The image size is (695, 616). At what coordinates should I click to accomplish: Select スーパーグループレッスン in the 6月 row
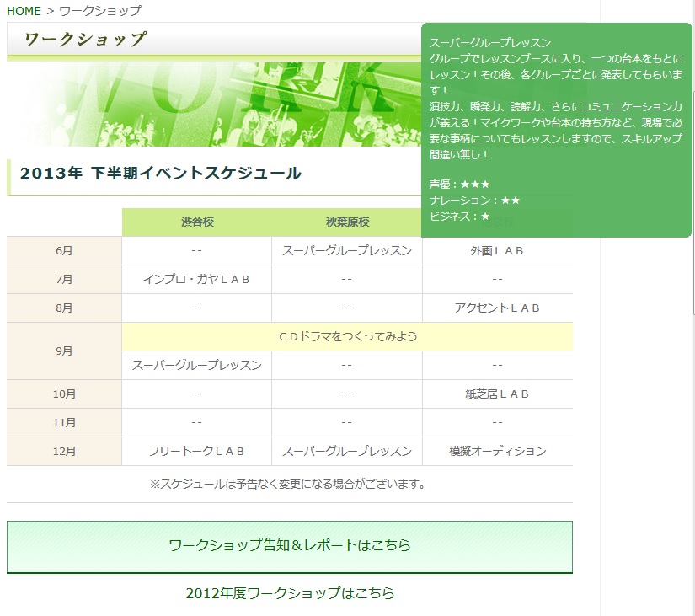pyautogui.click(x=347, y=251)
